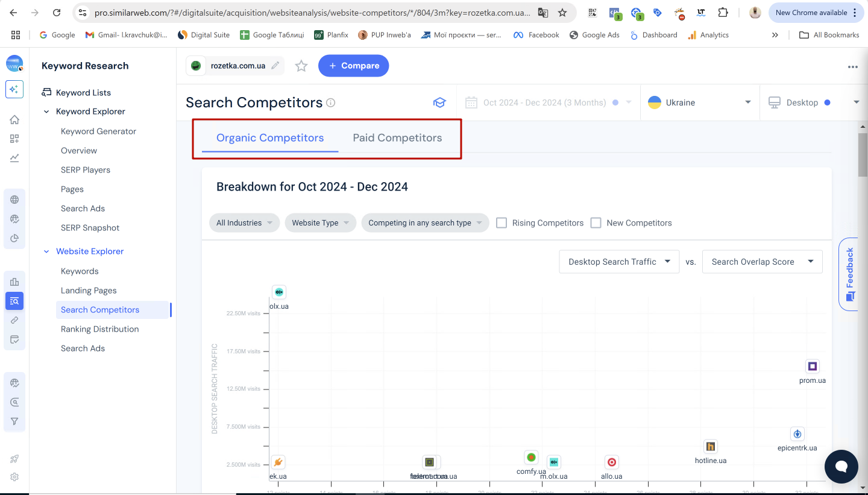The height and width of the screenshot is (495, 868).
Task: Collapse the Website Explorer section
Action: click(46, 251)
